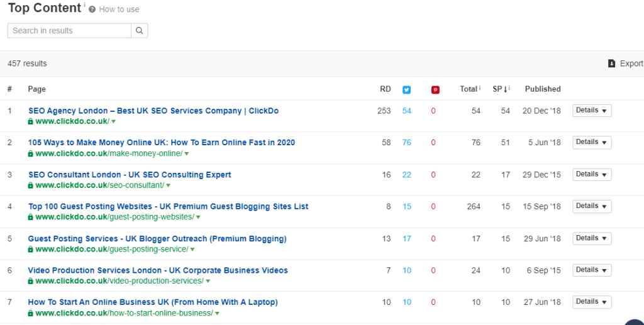Viewport: 644px width, 325px height.
Task: Open Top 100 Guest Posting Websites link
Action: [168, 206]
